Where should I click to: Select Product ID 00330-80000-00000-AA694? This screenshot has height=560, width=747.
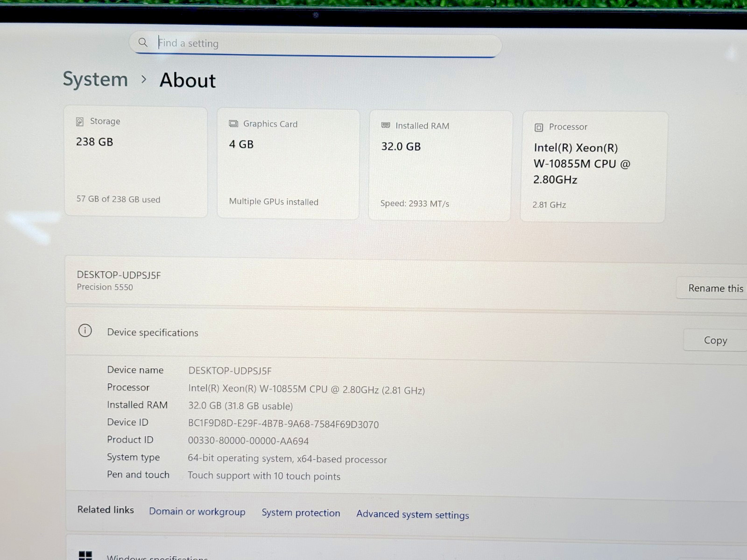(x=248, y=441)
